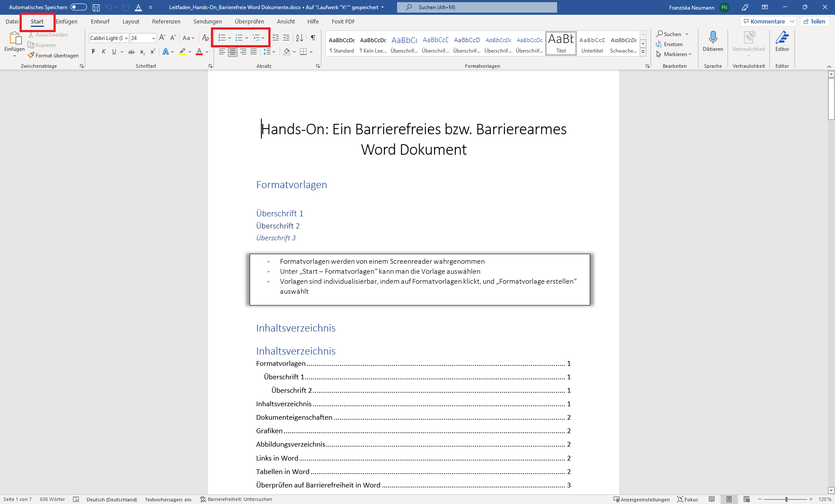The width and height of the screenshot is (835, 504).
Task: Open the Foxit PDF tab
Action: pyautogui.click(x=343, y=21)
